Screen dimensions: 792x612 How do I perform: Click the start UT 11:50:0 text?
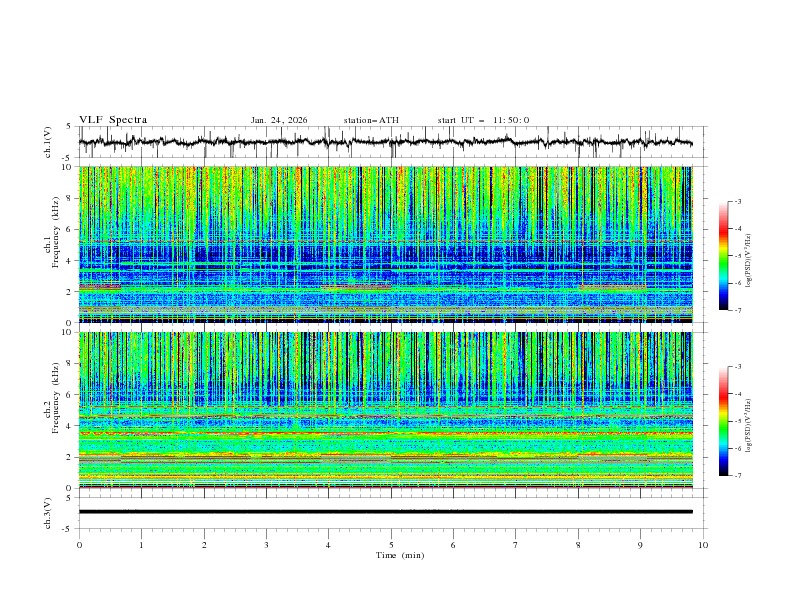(x=483, y=120)
